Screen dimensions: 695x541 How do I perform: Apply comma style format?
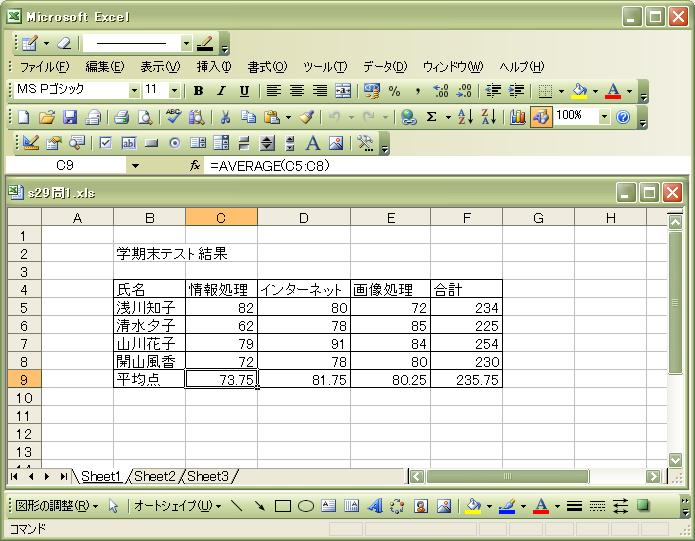pos(418,91)
